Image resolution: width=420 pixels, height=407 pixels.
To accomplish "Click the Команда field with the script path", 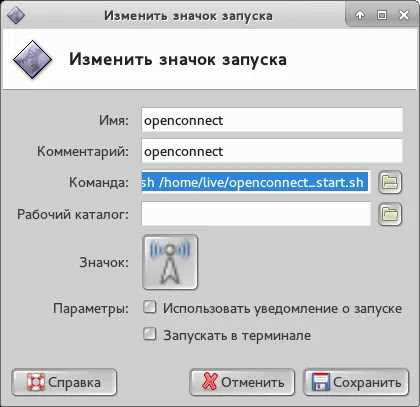I will point(256,182).
